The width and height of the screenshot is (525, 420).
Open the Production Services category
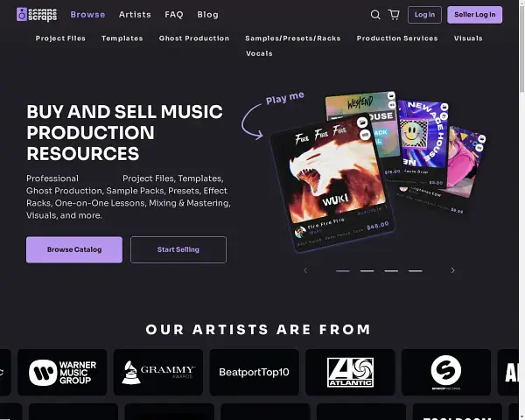[x=397, y=38]
